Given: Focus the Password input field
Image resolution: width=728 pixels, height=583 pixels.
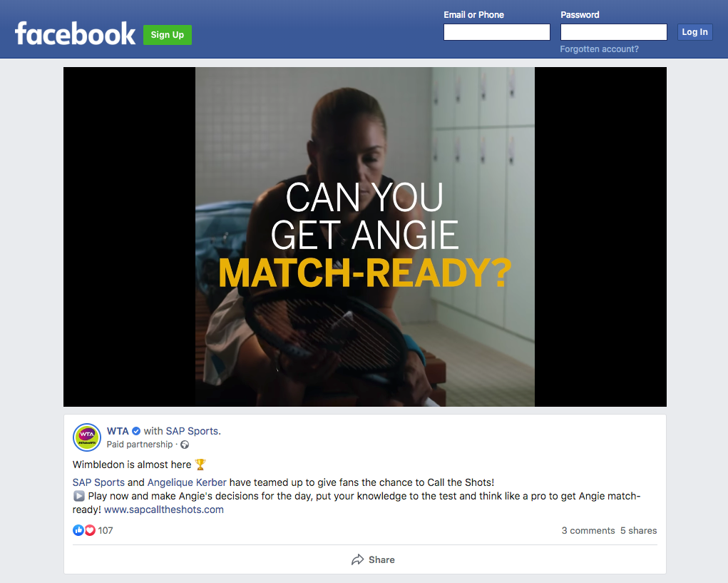Looking at the screenshot, I should click(614, 32).
